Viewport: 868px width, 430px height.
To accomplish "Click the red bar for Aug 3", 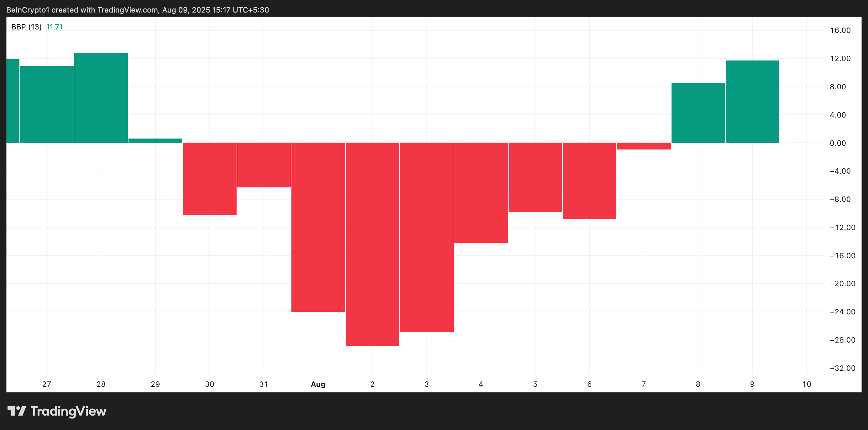I will point(426,237).
